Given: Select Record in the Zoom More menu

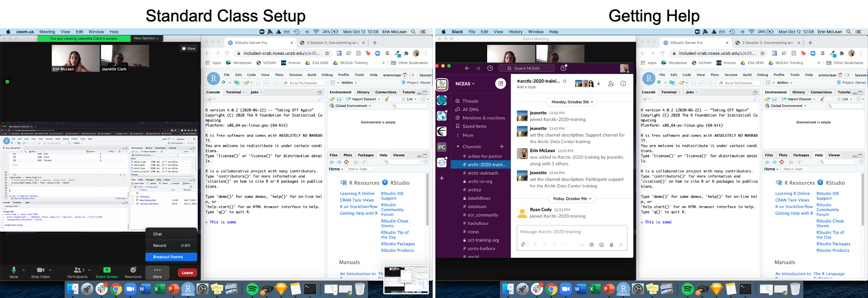Looking at the screenshot, I should click(171, 245).
